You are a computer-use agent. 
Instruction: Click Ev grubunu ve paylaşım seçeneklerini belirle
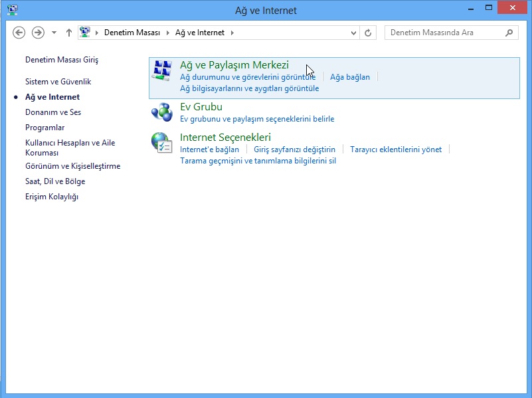coord(257,119)
